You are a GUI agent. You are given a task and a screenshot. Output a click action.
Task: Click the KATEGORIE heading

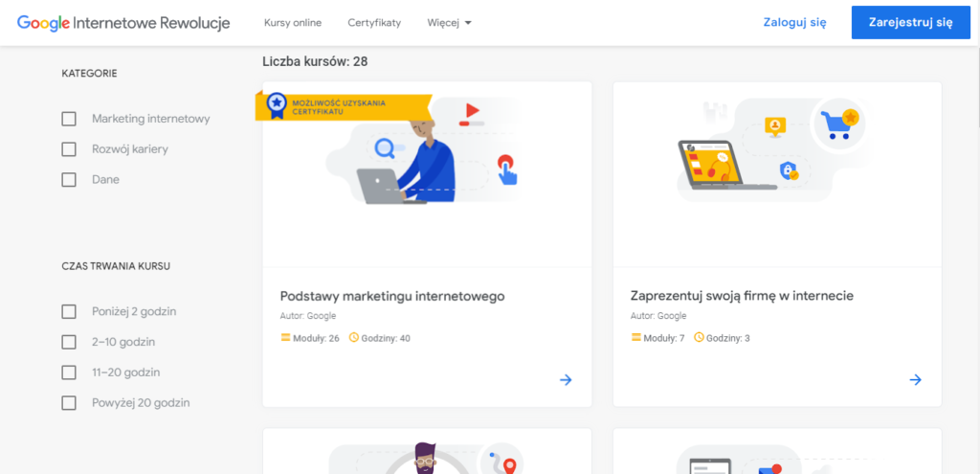89,73
